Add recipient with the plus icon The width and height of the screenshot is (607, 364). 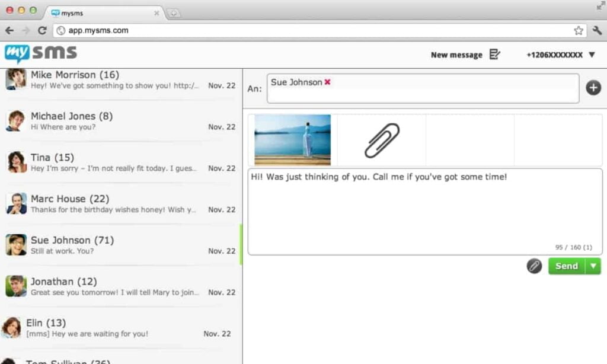[x=593, y=88]
